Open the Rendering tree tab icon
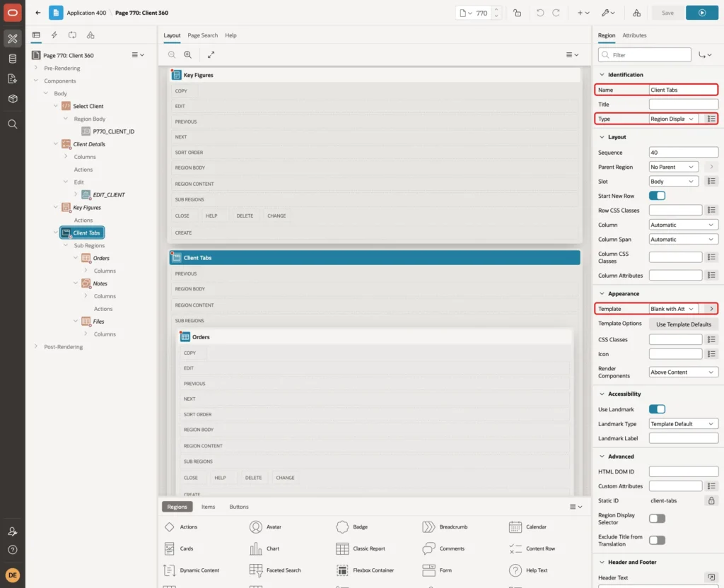 (37, 35)
